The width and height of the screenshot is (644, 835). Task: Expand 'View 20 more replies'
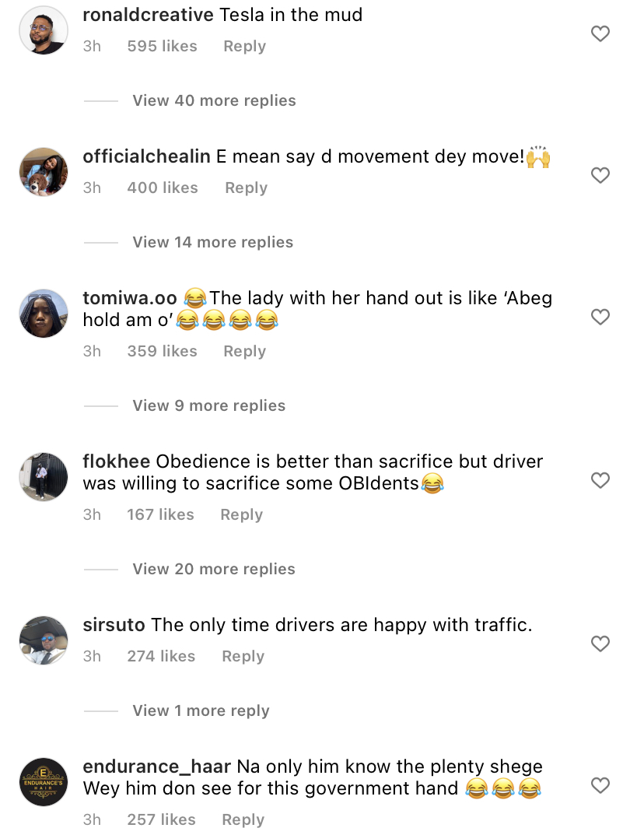coord(213,569)
